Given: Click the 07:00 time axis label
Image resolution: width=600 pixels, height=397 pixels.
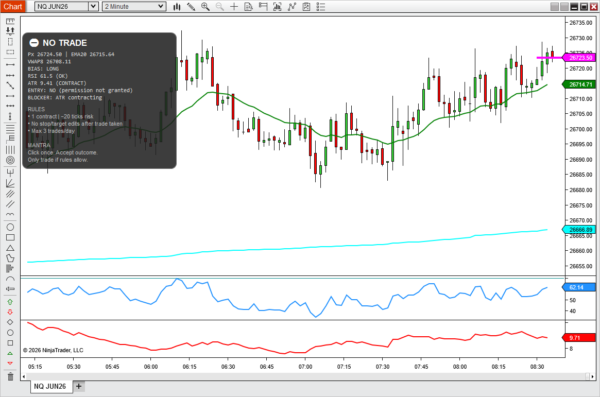Looking at the screenshot, I should [x=305, y=367].
